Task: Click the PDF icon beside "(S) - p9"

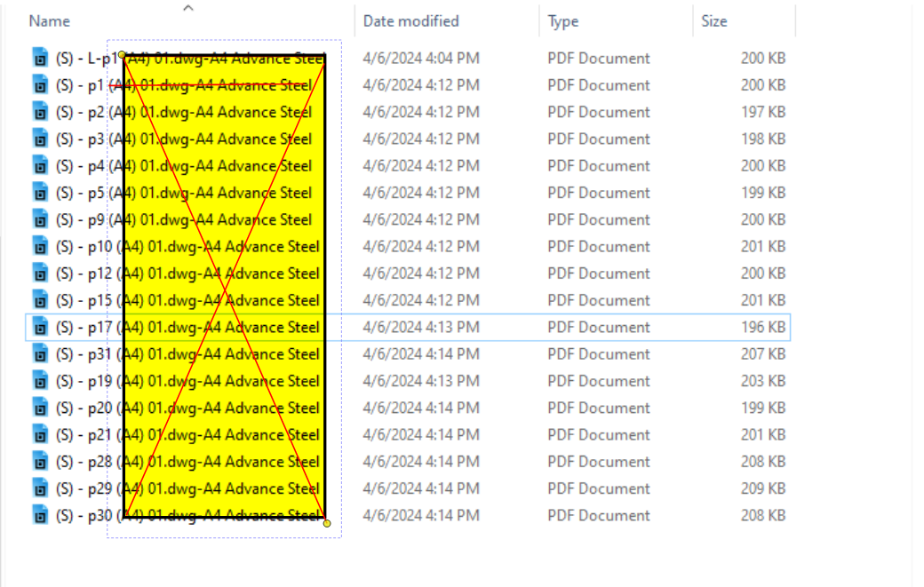Action: point(40,219)
